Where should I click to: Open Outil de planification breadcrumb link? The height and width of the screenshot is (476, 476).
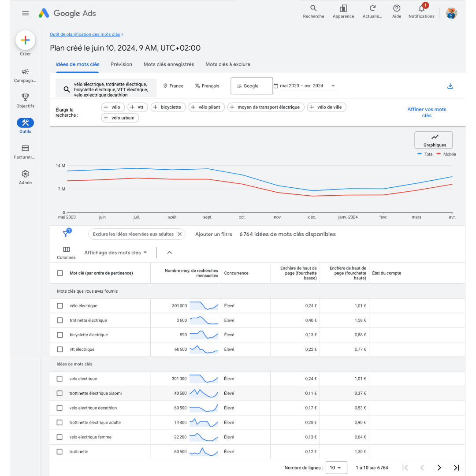coord(85,34)
